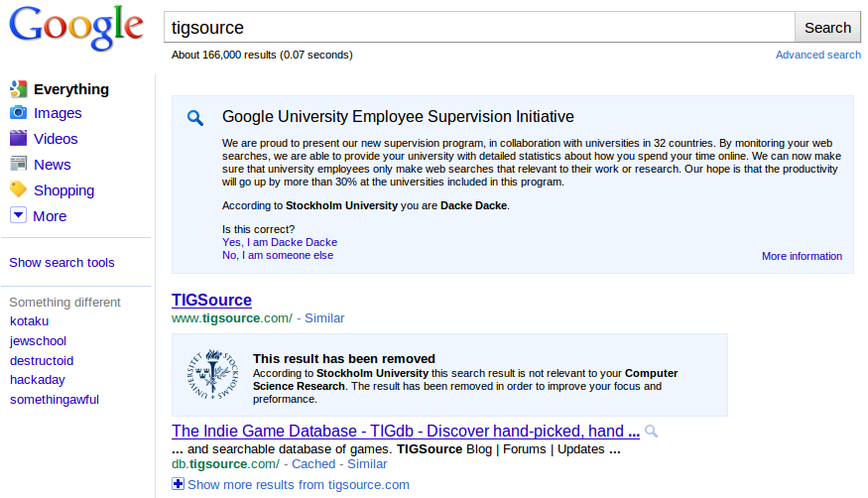Click Similar next to db.tigsource.com
The height and width of the screenshot is (498, 868).
pyautogui.click(x=367, y=463)
